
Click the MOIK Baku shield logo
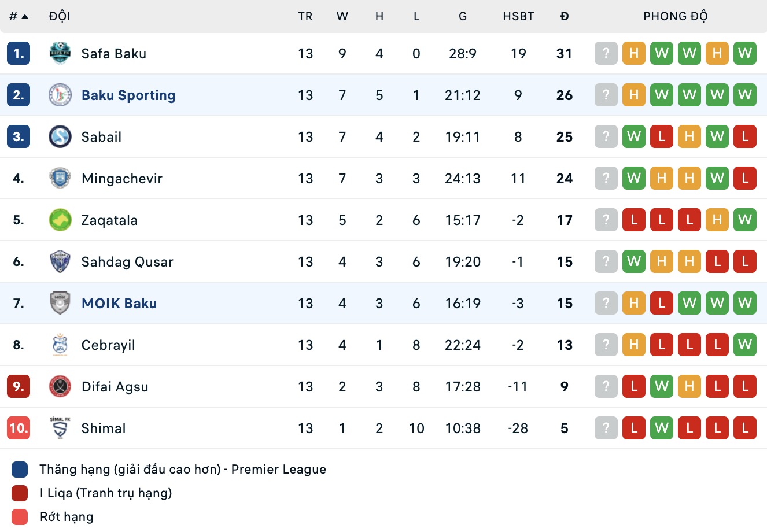point(60,304)
